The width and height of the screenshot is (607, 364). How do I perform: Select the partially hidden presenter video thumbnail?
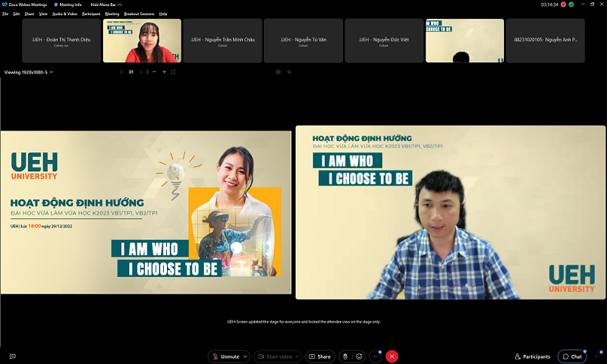pyautogui.click(x=464, y=41)
